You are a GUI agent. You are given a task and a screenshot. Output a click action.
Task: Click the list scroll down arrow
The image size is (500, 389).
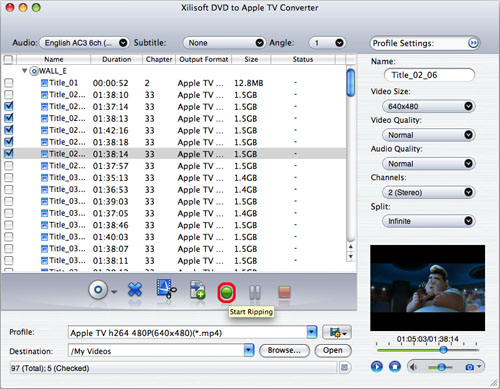[x=350, y=256]
